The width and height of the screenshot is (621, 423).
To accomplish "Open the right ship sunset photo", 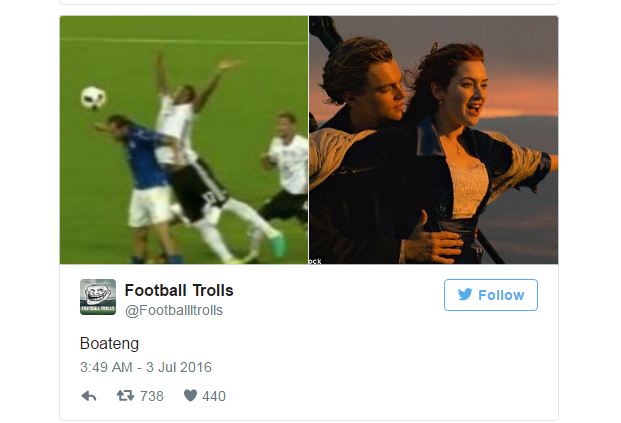I will (433, 140).
